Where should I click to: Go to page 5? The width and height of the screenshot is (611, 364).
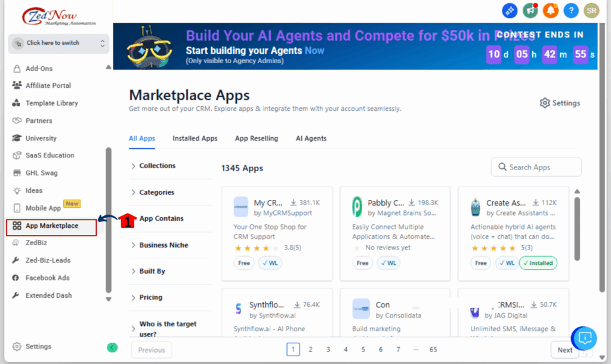[363, 350]
